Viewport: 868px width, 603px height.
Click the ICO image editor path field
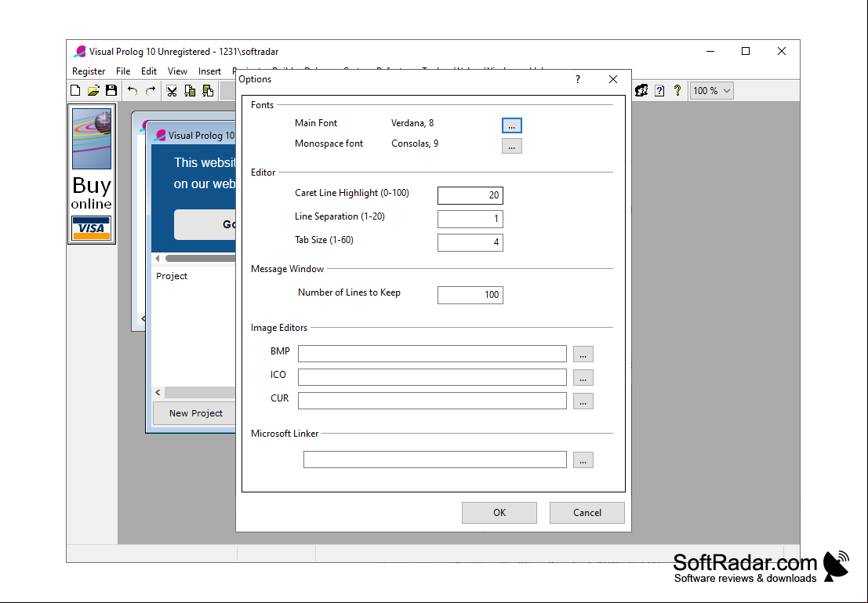coord(432,377)
